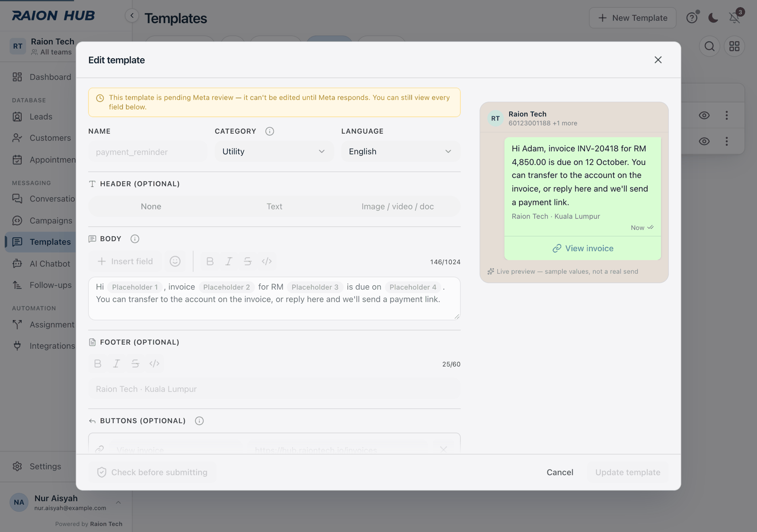Collapse the sidebar with the chevron button
Image resolution: width=757 pixels, height=532 pixels.
tap(132, 16)
